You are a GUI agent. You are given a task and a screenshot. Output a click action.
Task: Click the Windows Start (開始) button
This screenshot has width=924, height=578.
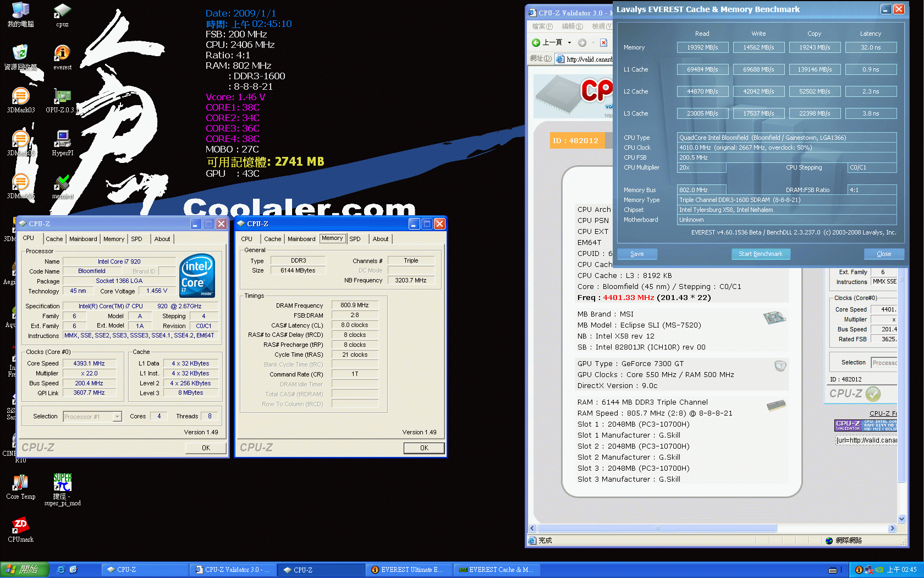tap(25, 570)
